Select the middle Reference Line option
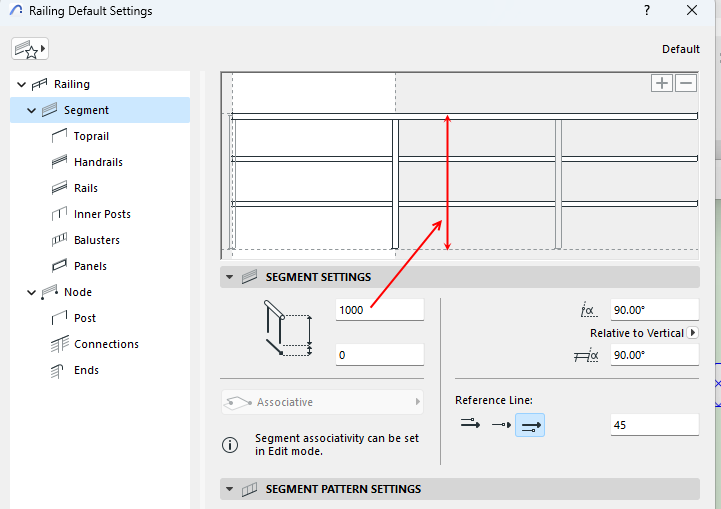 point(500,425)
